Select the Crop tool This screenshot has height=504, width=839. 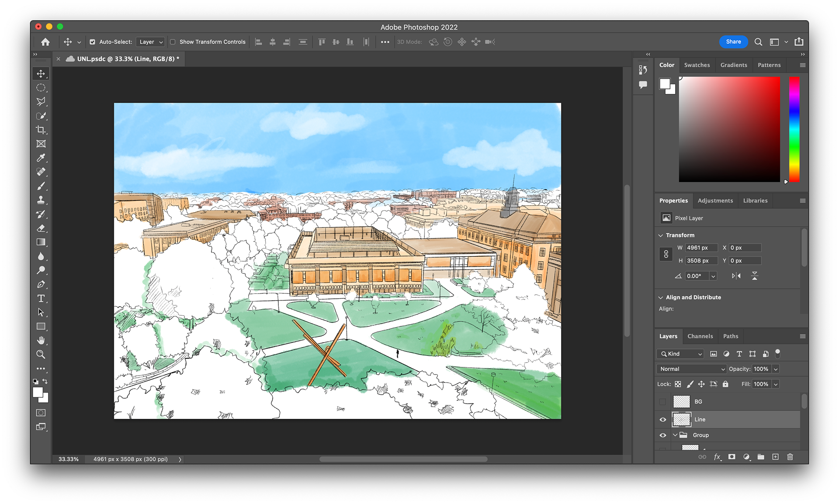41,130
